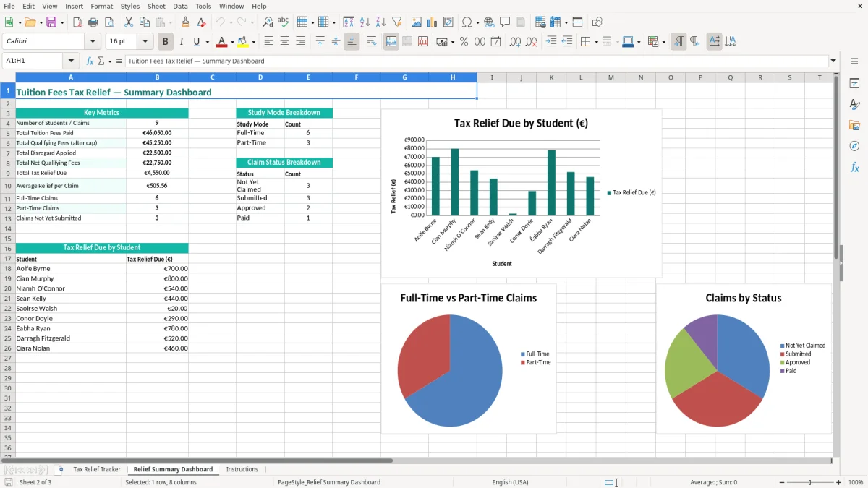This screenshot has height=488, width=868.
Task: Click the Insert Hyperlink globe icon
Action: 489,22
